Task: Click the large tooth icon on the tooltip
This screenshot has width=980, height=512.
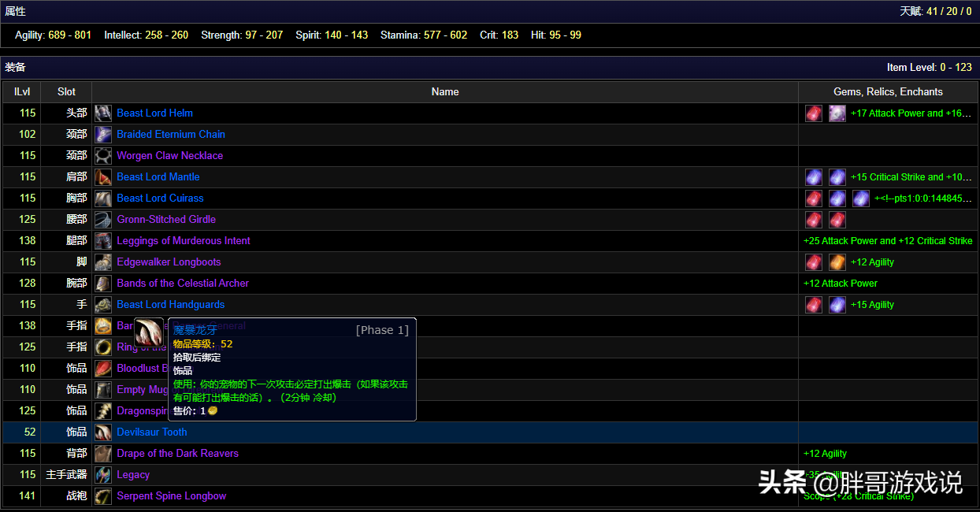Action: [x=149, y=332]
